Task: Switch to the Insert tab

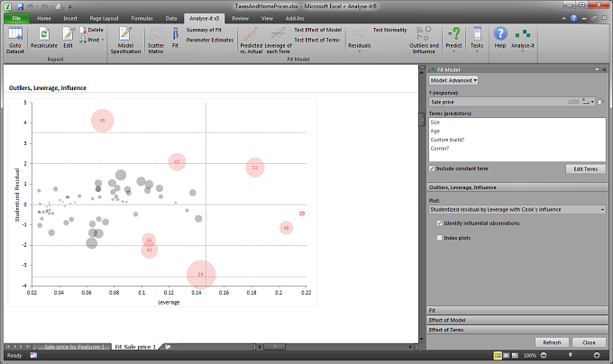Action: click(70, 18)
